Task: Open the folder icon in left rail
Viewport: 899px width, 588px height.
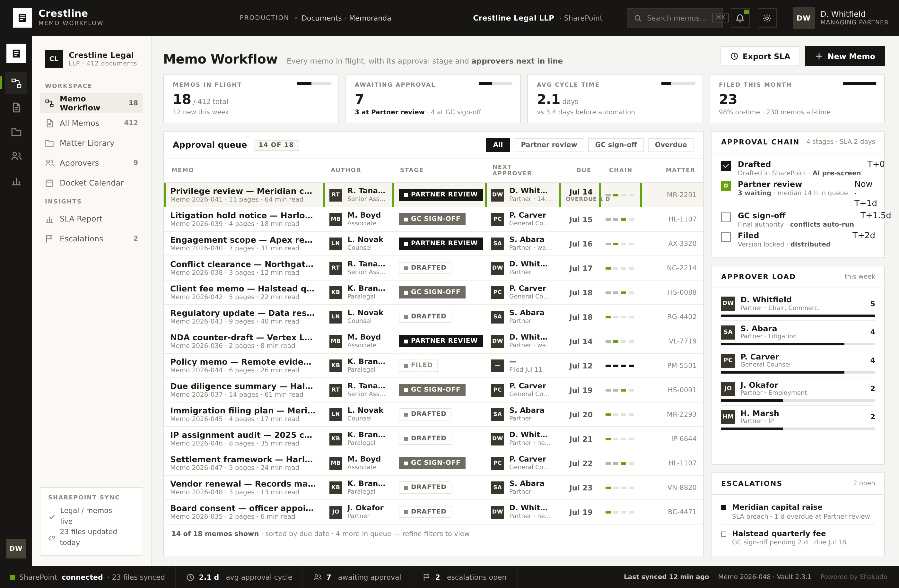Action: point(16,132)
